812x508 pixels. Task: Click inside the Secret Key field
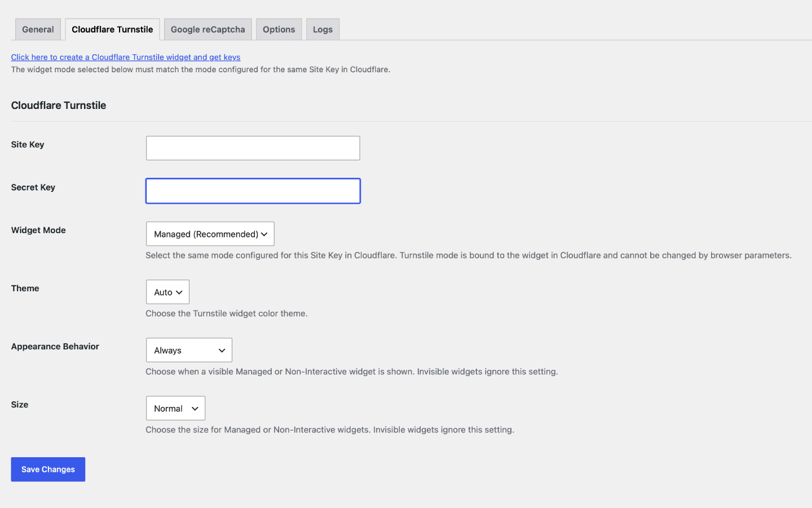253,191
